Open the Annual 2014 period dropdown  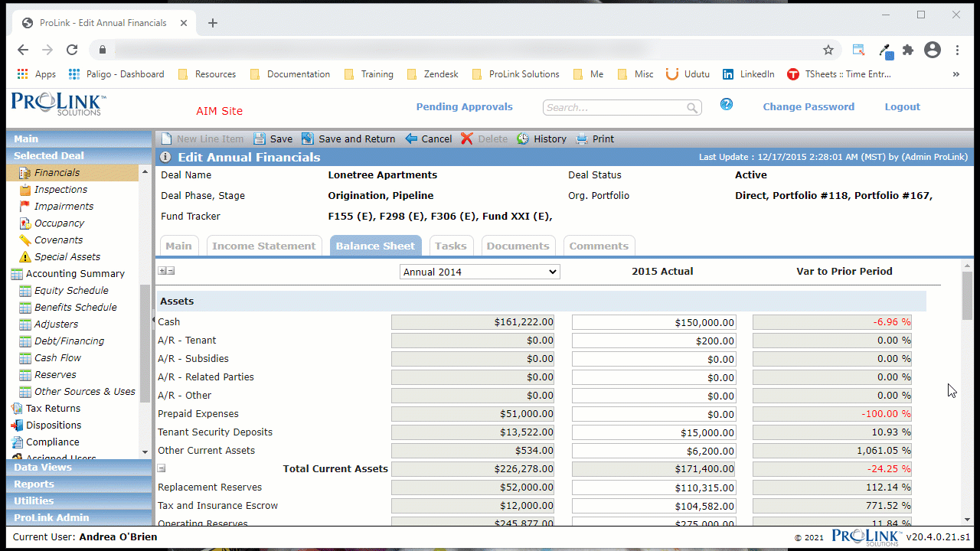(x=480, y=272)
